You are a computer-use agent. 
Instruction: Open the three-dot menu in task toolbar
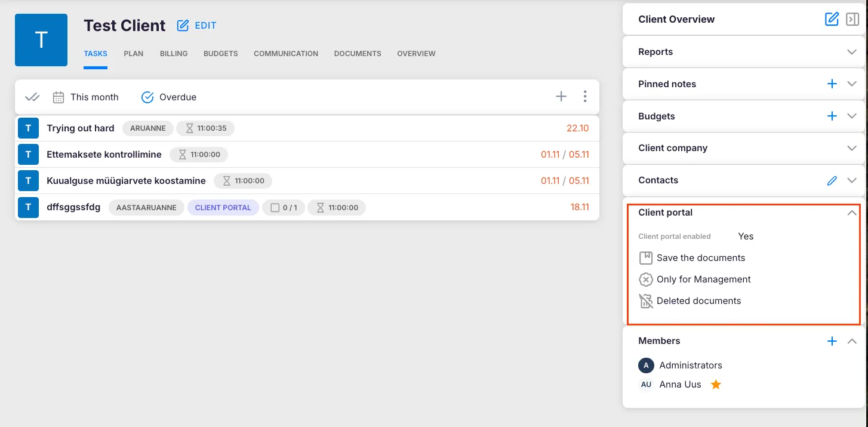[585, 97]
